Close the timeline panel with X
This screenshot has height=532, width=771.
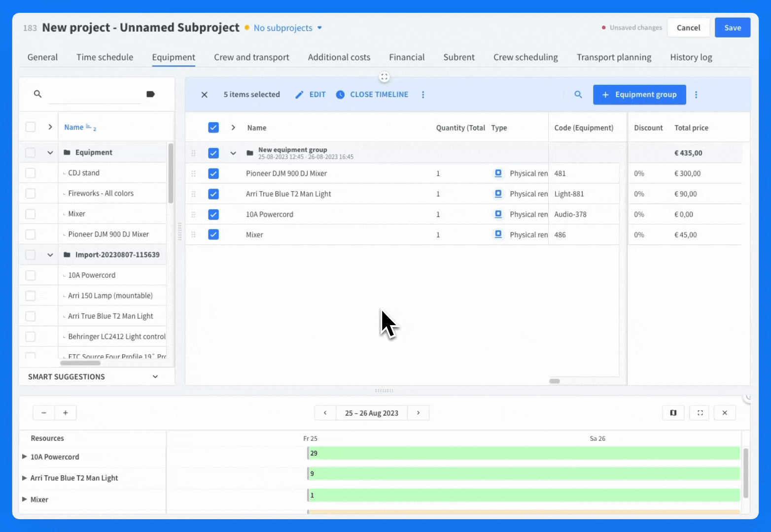pos(725,413)
